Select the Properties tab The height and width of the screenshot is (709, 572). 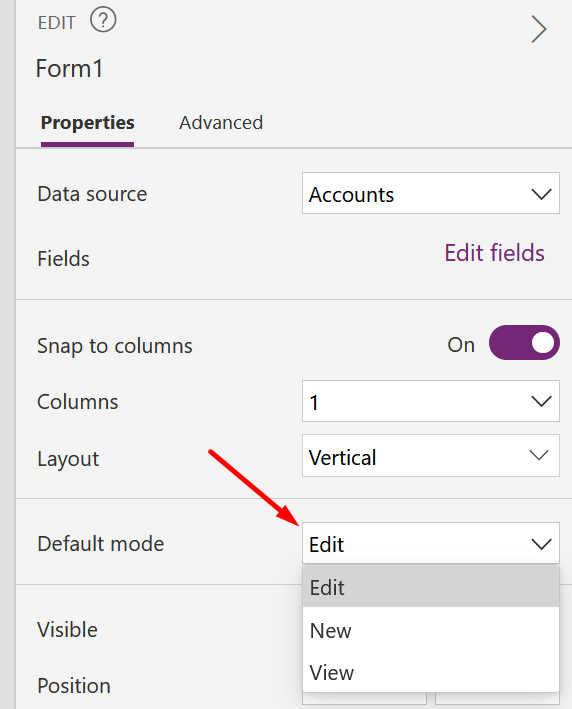click(x=87, y=123)
